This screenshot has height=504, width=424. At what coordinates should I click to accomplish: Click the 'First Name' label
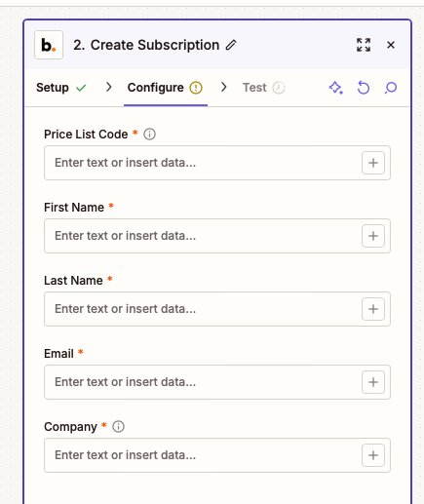tap(74, 208)
